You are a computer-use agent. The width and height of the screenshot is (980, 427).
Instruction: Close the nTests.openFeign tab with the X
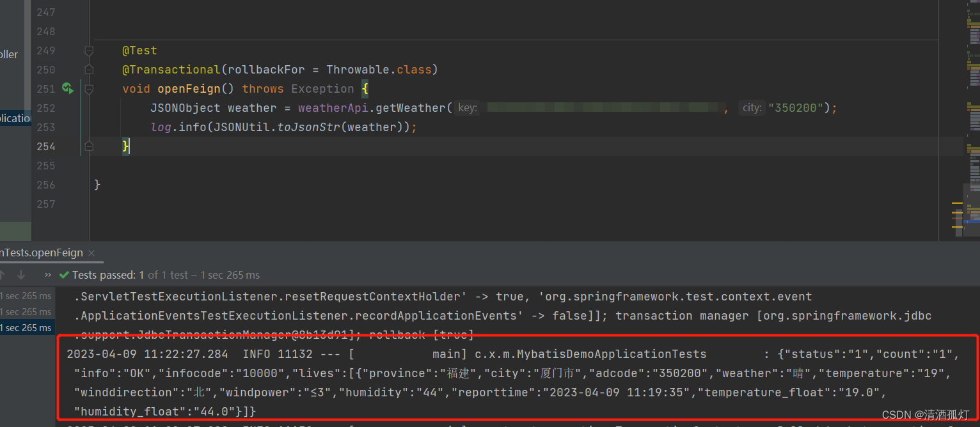coord(91,253)
